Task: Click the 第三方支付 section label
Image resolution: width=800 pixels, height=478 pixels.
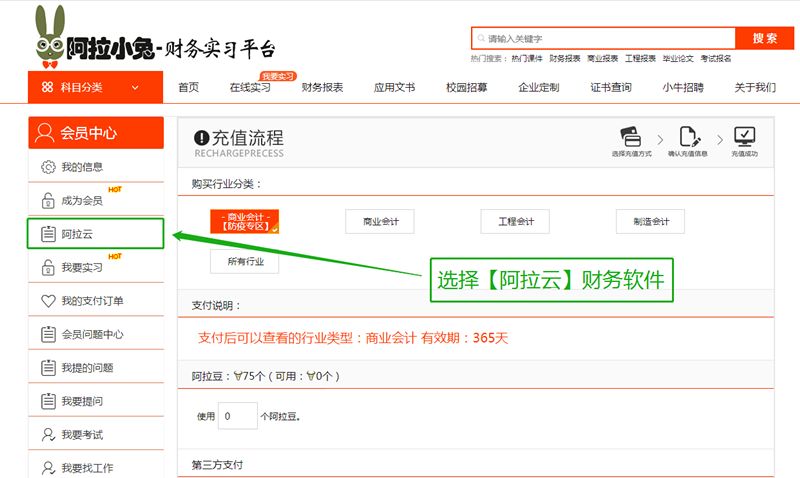Action: (217, 465)
